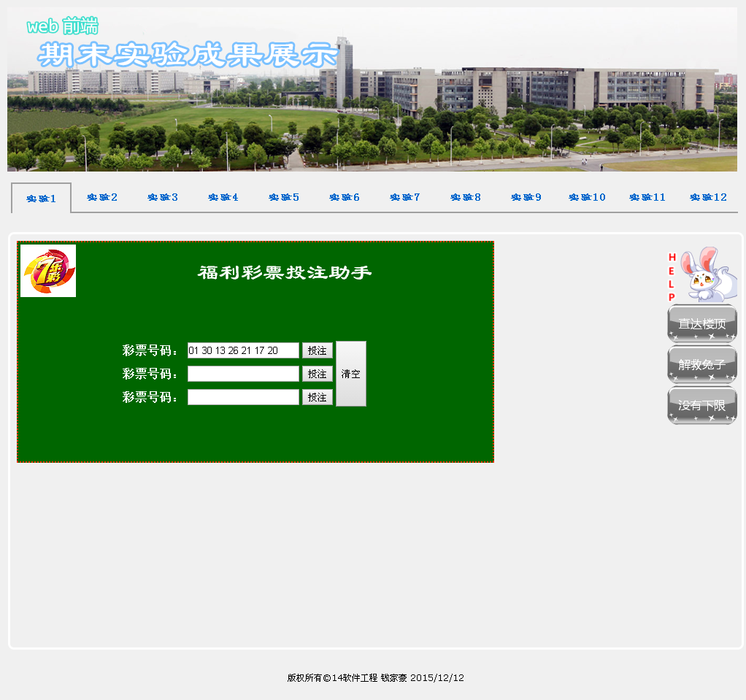Select the 实验5 tab
Image resolution: width=746 pixels, height=700 pixels.
(283, 197)
